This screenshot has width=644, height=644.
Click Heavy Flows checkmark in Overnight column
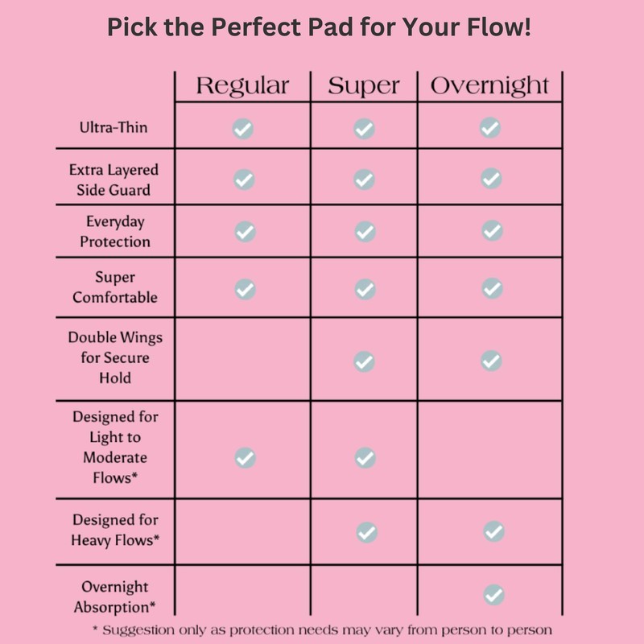point(493,530)
